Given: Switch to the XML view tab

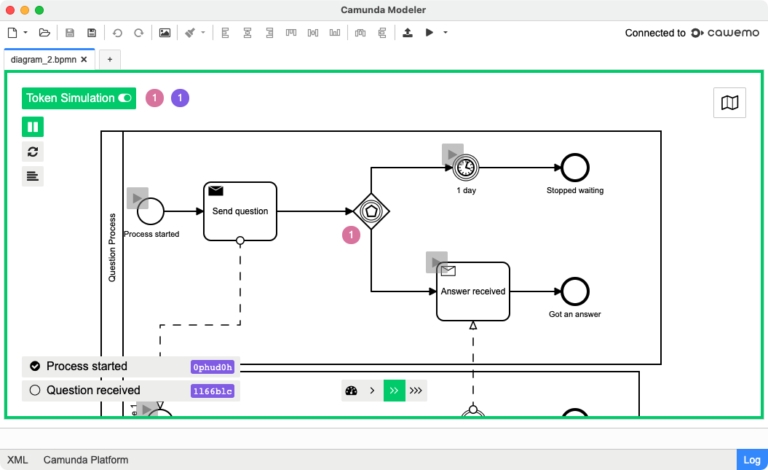Looking at the screenshot, I should pyautogui.click(x=18, y=460).
